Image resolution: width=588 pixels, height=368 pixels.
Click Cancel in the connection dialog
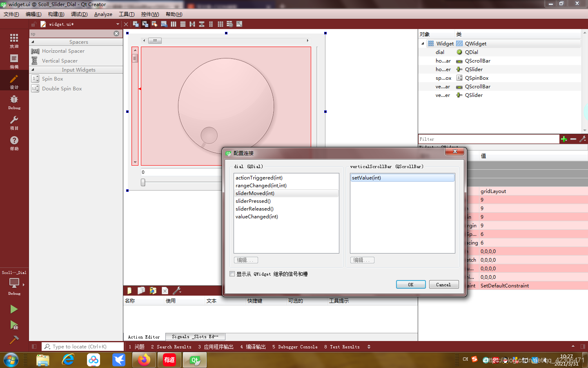pyautogui.click(x=444, y=284)
